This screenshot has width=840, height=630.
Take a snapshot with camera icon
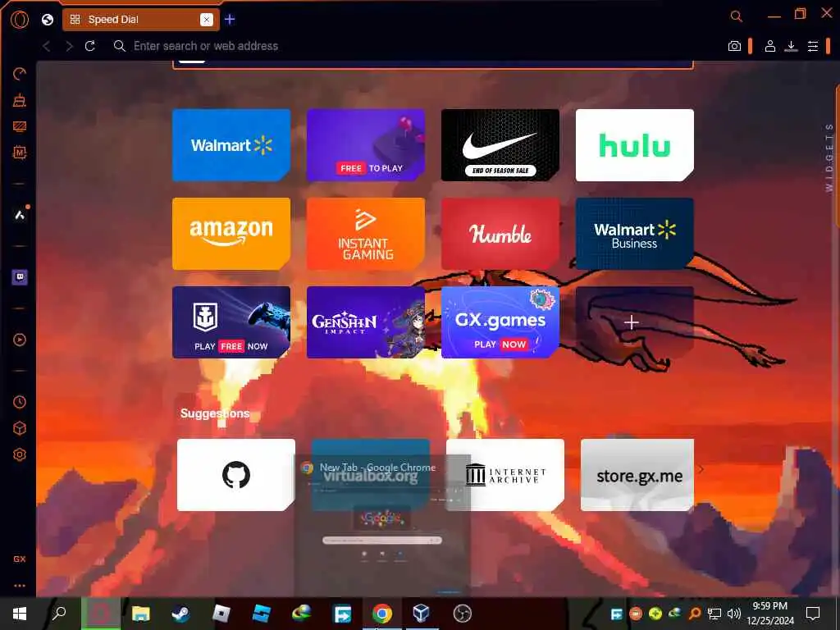pos(734,46)
